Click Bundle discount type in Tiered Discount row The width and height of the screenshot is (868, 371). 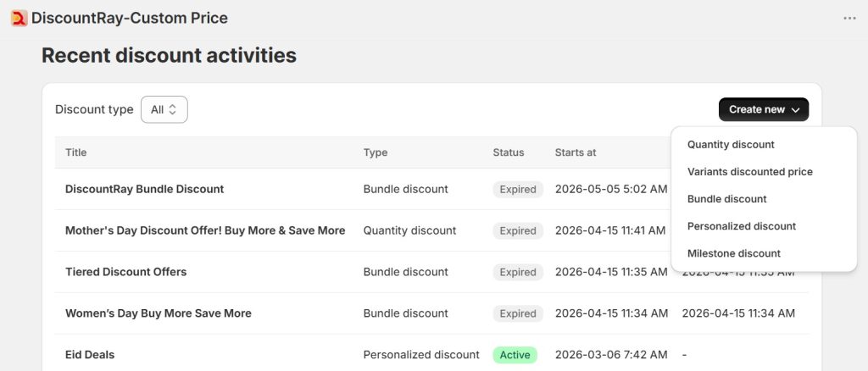406,272
